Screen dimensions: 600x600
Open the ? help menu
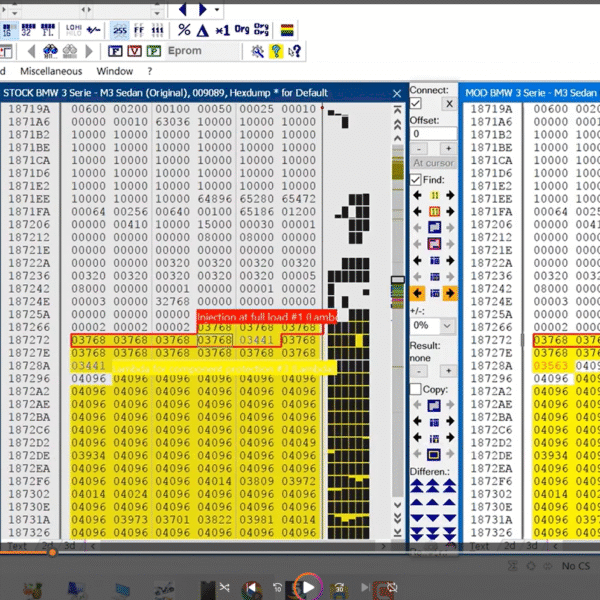[150, 71]
